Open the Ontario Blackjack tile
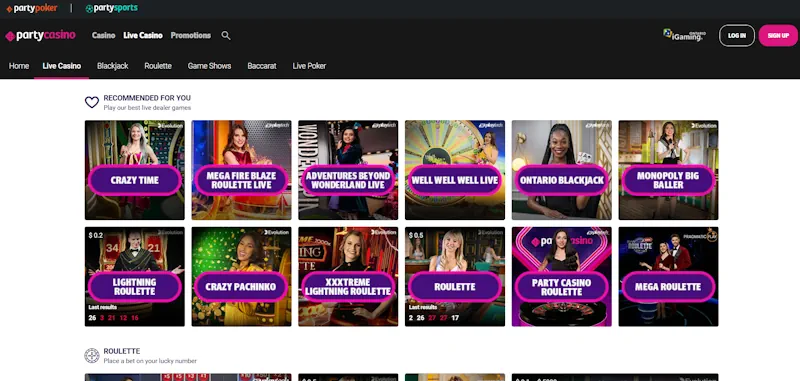This screenshot has height=381, width=800. pyautogui.click(x=562, y=170)
